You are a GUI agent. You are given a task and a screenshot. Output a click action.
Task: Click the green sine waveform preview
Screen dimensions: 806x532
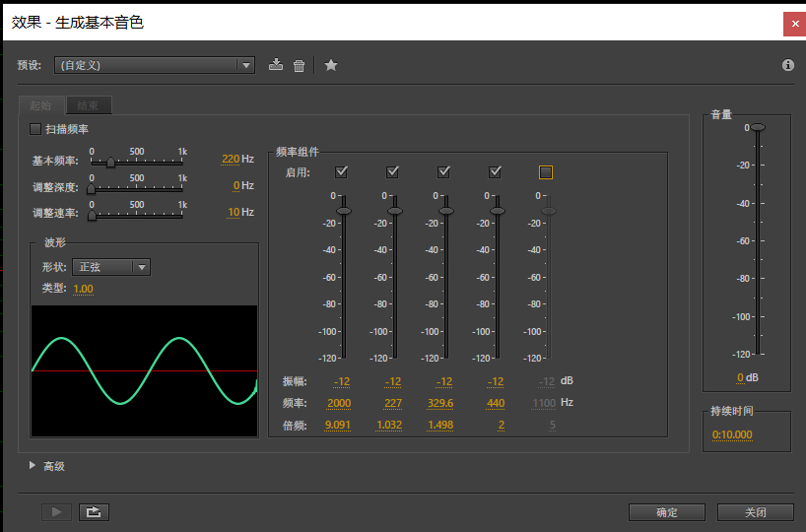[145, 371]
